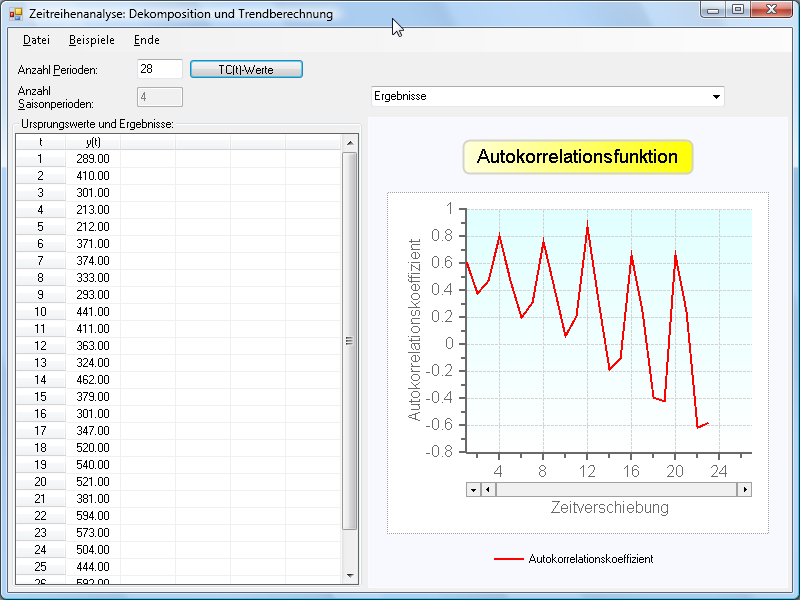Open the Ergebnisse dropdown list

(x=716, y=97)
